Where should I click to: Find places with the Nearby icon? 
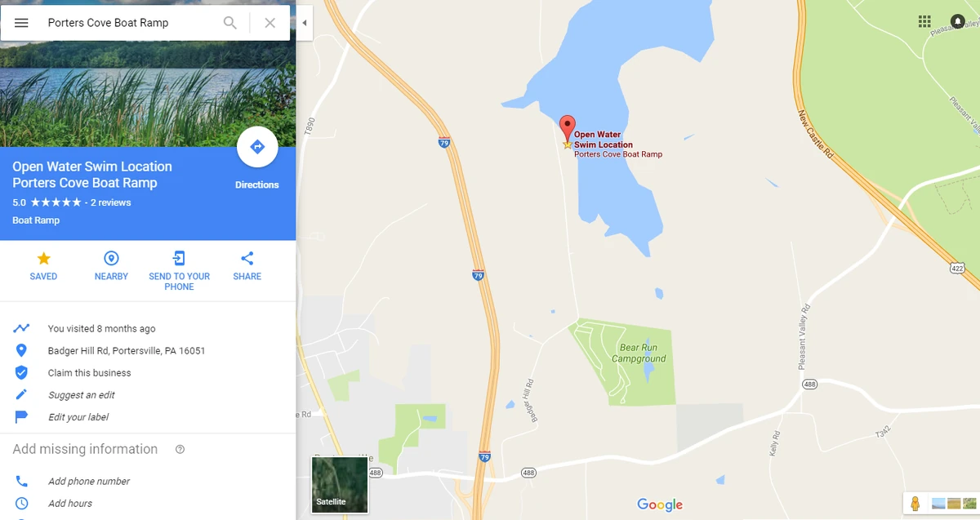[x=111, y=259]
